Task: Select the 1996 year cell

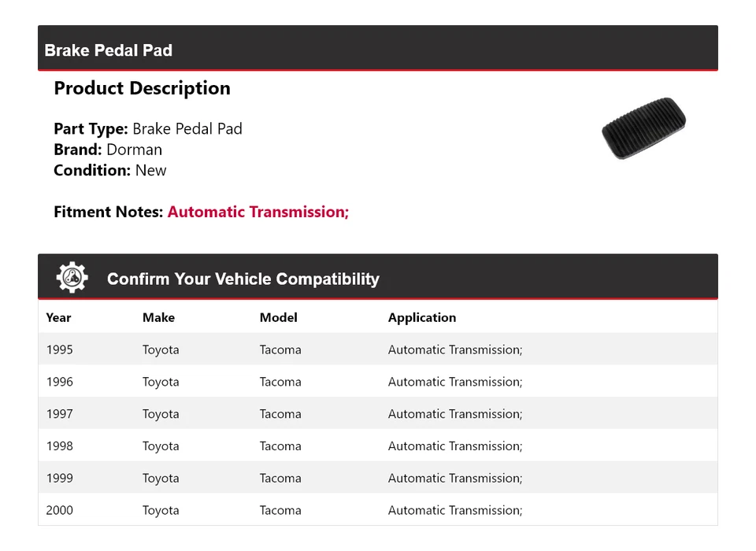Action: (59, 383)
